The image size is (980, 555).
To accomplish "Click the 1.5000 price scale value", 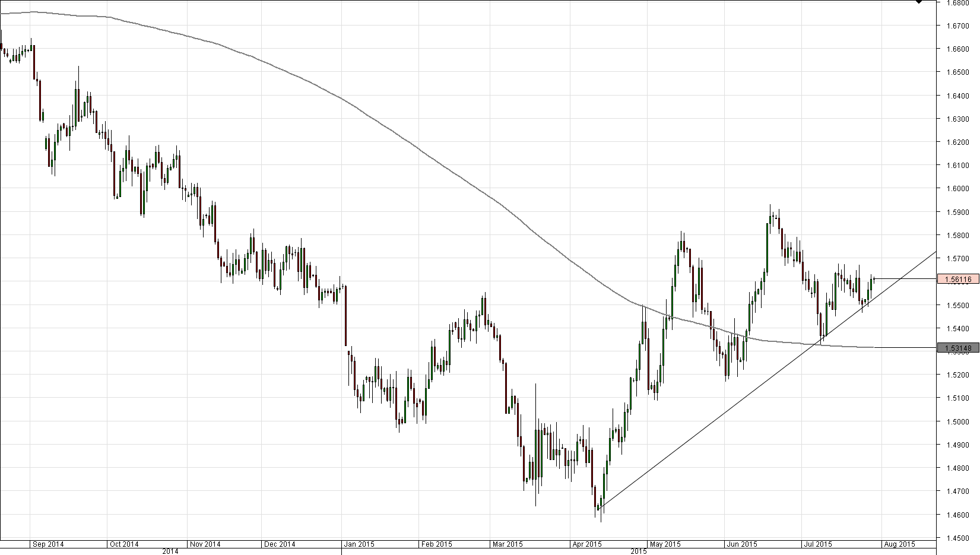I will (x=959, y=421).
